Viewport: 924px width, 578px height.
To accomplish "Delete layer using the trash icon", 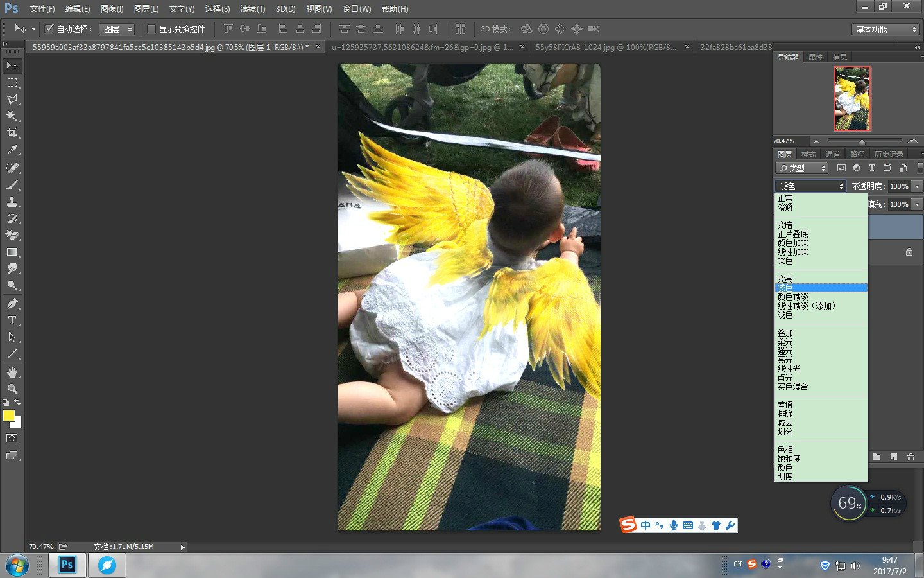I will (x=911, y=457).
